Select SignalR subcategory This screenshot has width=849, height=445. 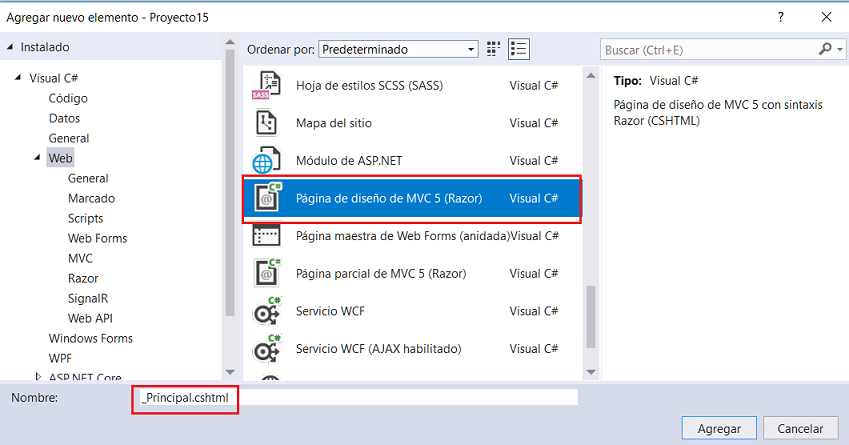[88, 298]
